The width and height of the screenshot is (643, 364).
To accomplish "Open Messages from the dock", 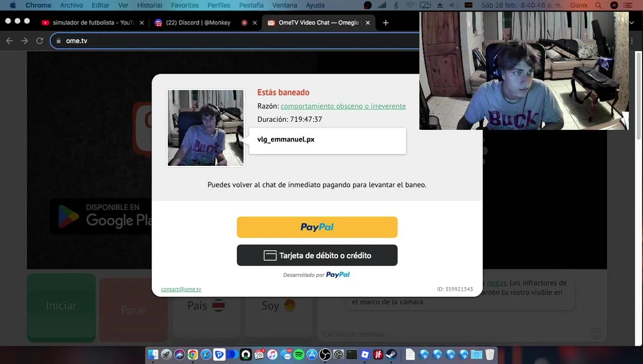I will tap(286, 355).
